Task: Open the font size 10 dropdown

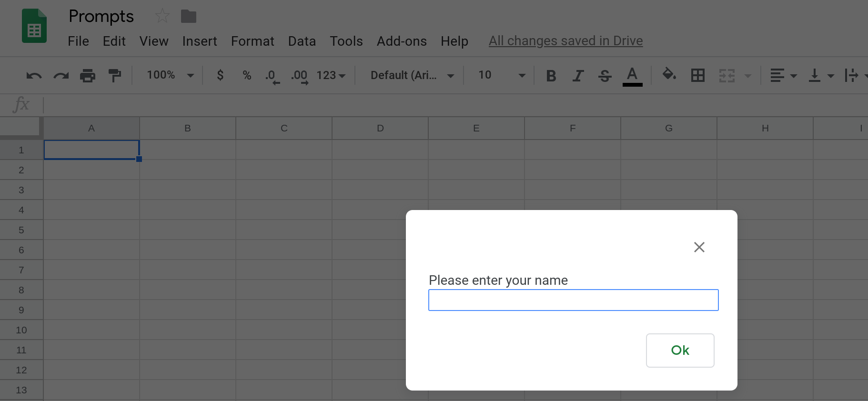Action: pyautogui.click(x=502, y=75)
